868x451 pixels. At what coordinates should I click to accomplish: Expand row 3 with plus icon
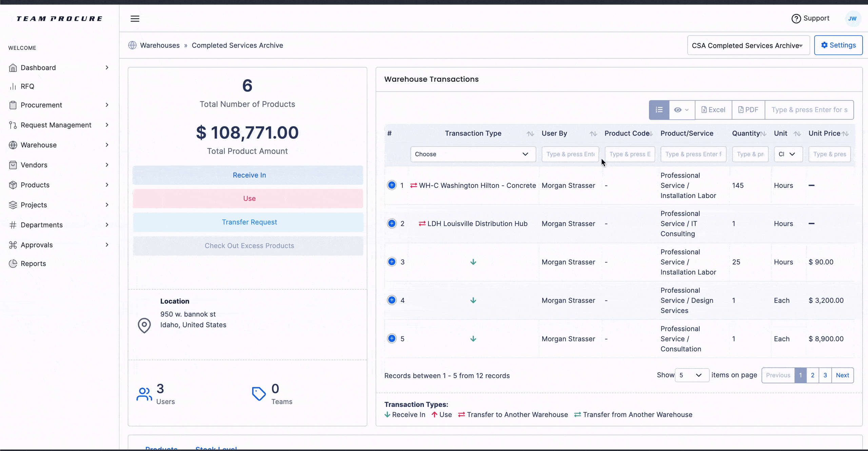pyautogui.click(x=392, y=262)
